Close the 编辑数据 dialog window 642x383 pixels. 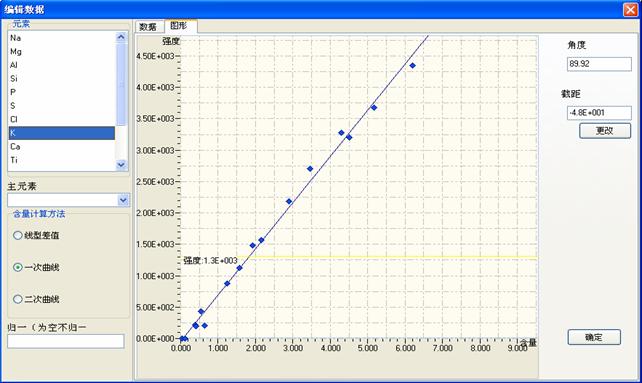[630, 9]
